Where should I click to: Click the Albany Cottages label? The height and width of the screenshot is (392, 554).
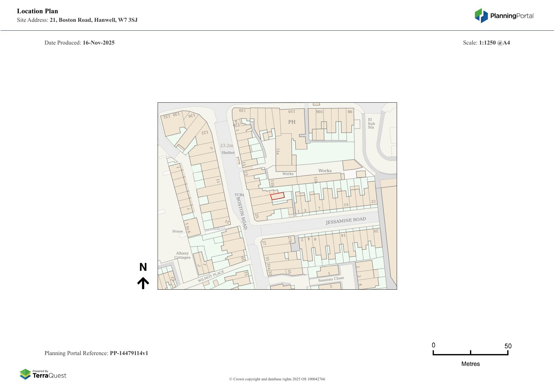coord(182,255)
